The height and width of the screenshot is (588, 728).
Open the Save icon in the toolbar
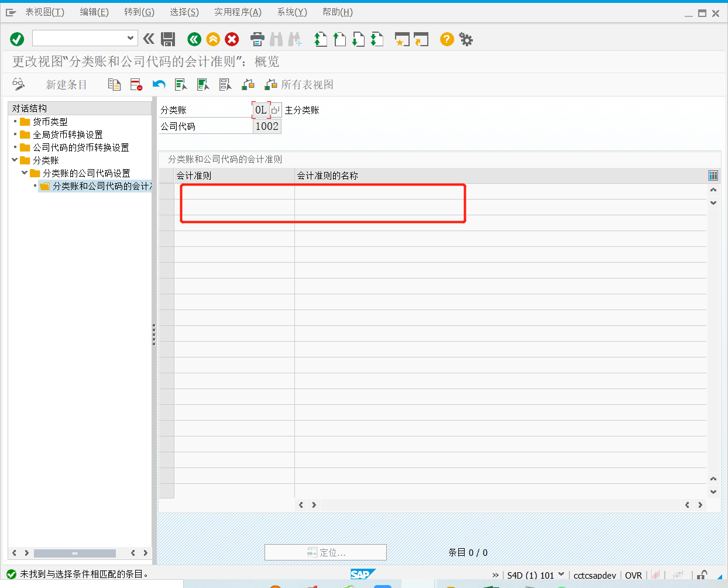pyautogui.click(x=169, y=39)
